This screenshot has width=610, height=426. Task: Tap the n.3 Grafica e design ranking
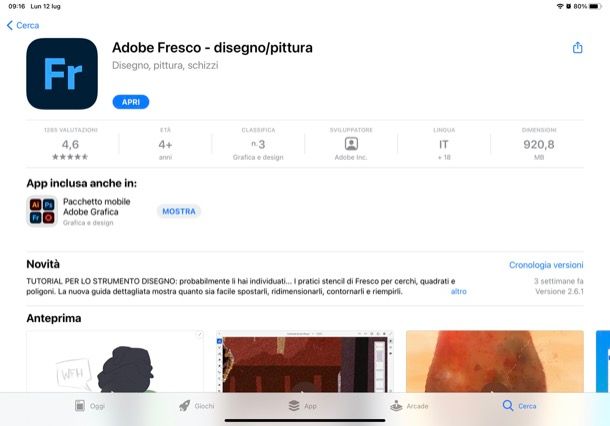coord(258,144)
